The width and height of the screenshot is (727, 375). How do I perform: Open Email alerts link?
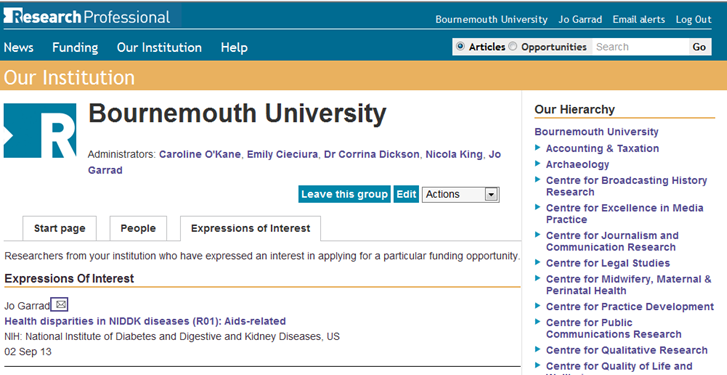[x=639, y=19]
